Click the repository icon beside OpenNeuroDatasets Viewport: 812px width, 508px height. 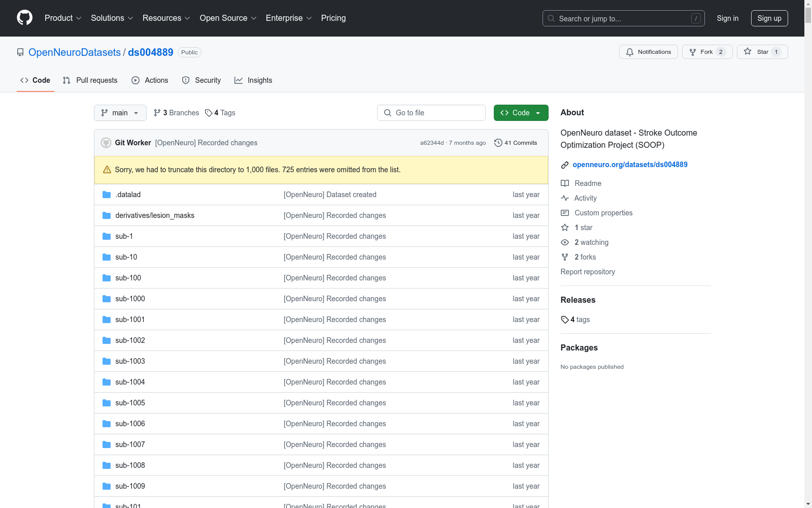click(20, 52)
